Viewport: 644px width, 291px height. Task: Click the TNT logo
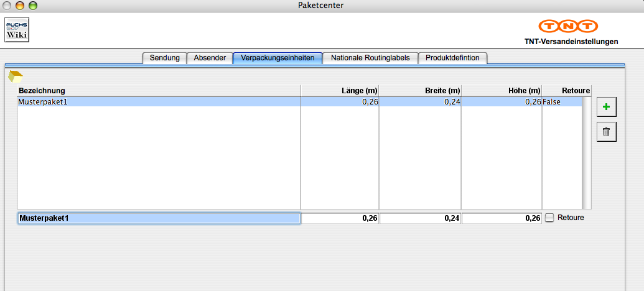pyautogui.click(x=568, y=26)
